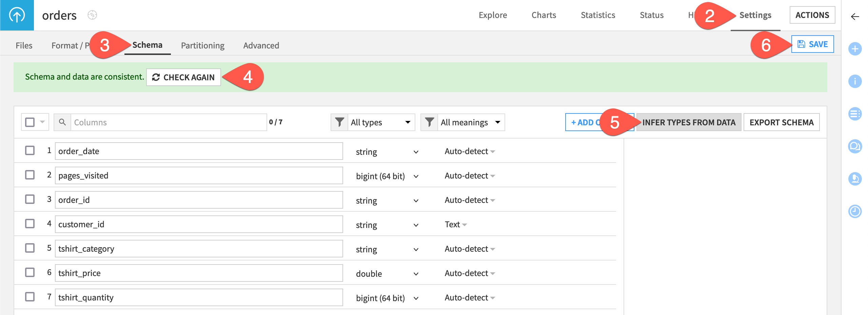Open the right panel details info icon
868x315 pixels.
coord(855,81)
